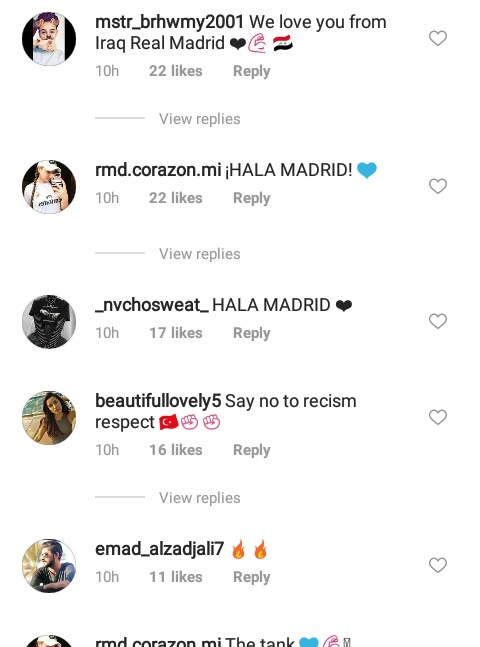Tap heart next to emad_alzadjali7 comment
Viewport: 480px width, 647px height.
438,565
